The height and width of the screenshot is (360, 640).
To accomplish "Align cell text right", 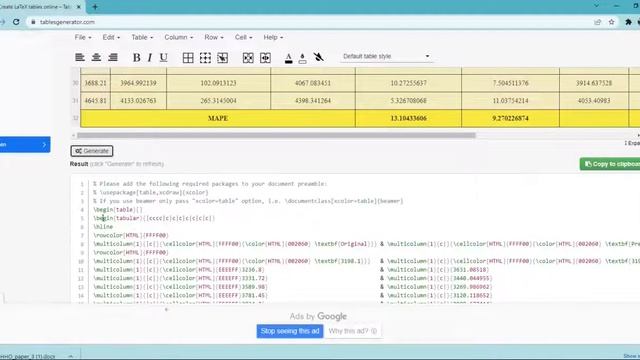I will pos(113,58).
